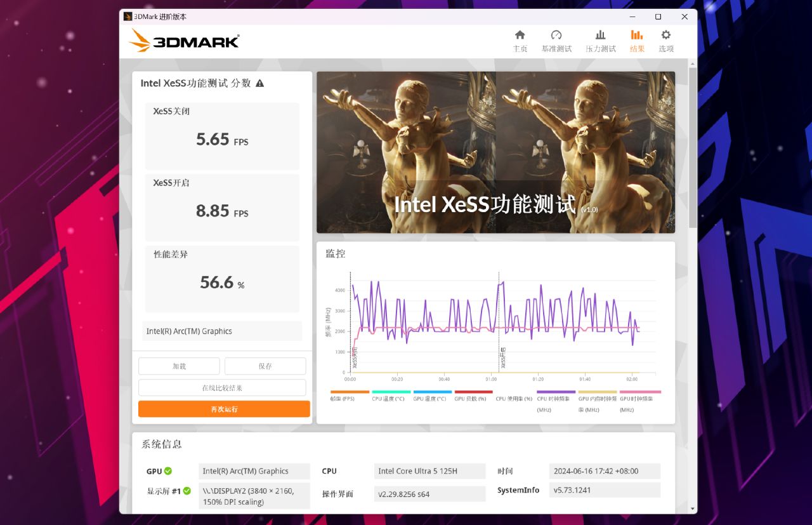
Task: Click the Intel(R) Arc(TM) Graphics field under scores
Action: [222, 331]
